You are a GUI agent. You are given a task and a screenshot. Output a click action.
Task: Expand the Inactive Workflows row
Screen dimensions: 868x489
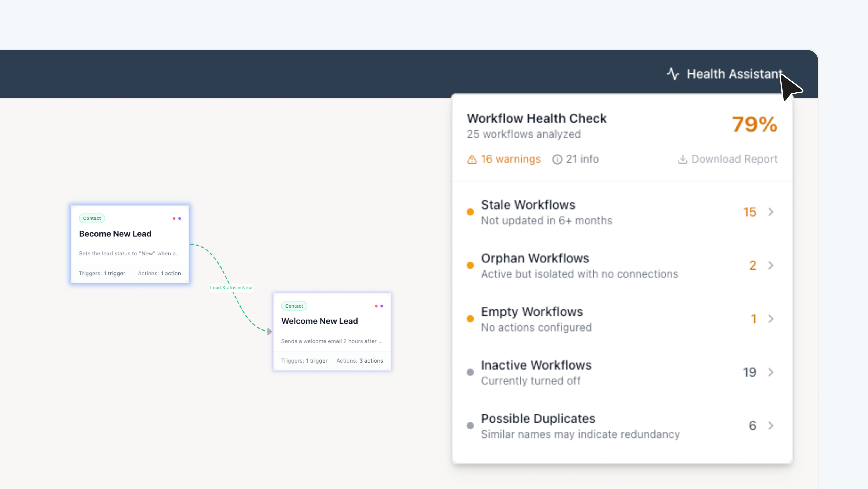coord(771,372)
